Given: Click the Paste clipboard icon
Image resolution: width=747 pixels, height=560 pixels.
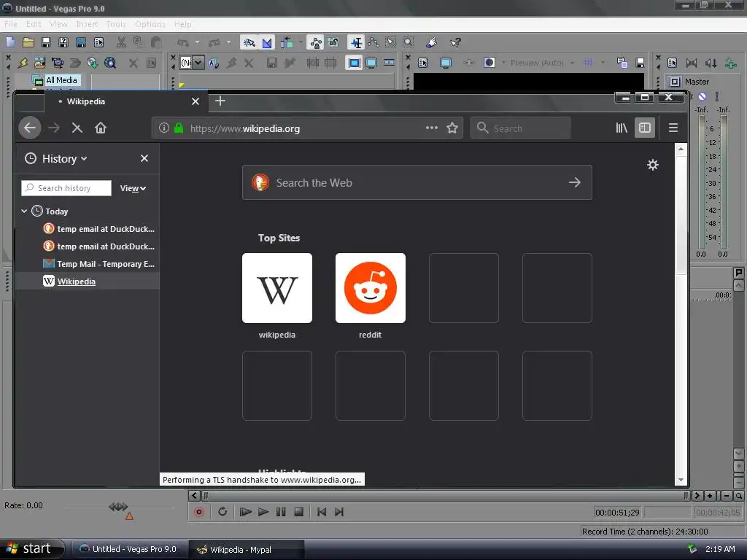Looking at the screenshot, I should tap(156, 42).
